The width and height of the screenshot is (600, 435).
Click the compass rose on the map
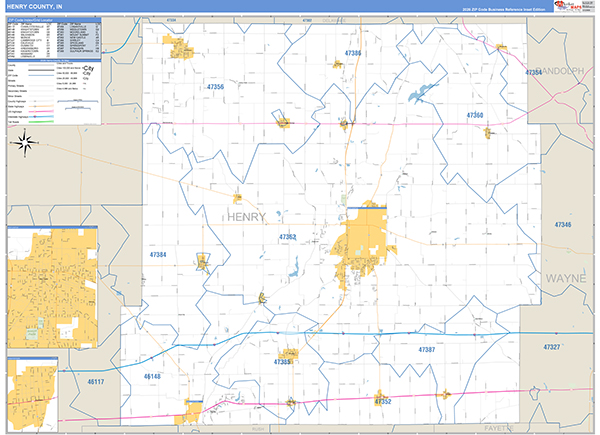click(x=25, y=143)
